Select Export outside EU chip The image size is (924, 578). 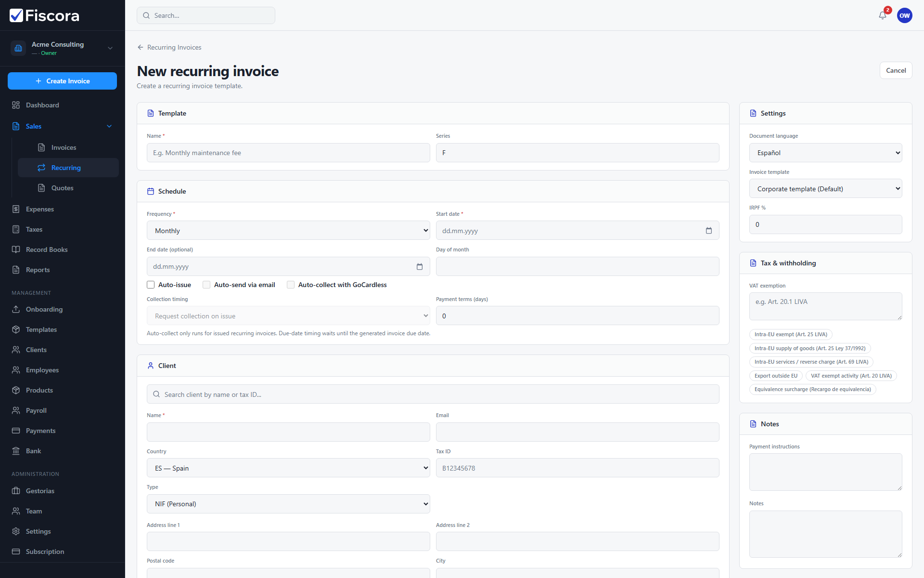pyautogui.click(x=776, y=376)
